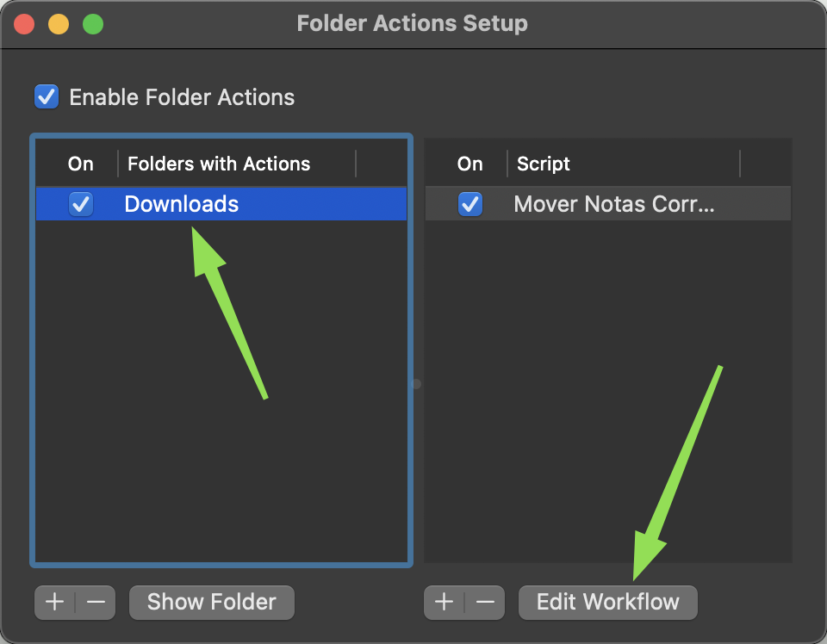Click the On header in folders list
The height and width of the screenshot is (644, 827).
click(x=81, y=164)
